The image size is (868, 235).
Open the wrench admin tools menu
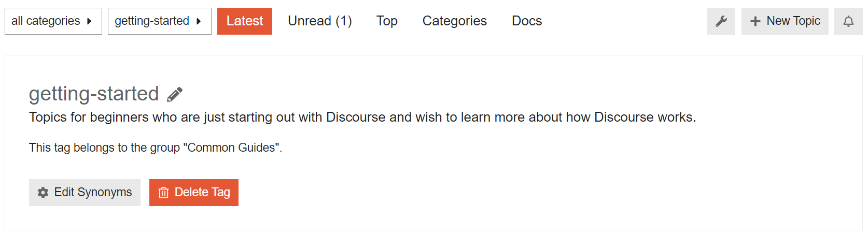[721, 21]
